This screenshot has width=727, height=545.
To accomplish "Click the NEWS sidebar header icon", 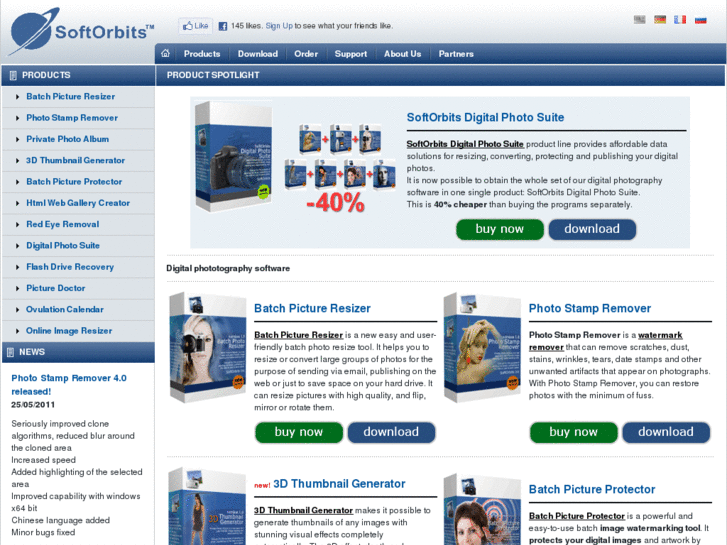I will (10, 352).
